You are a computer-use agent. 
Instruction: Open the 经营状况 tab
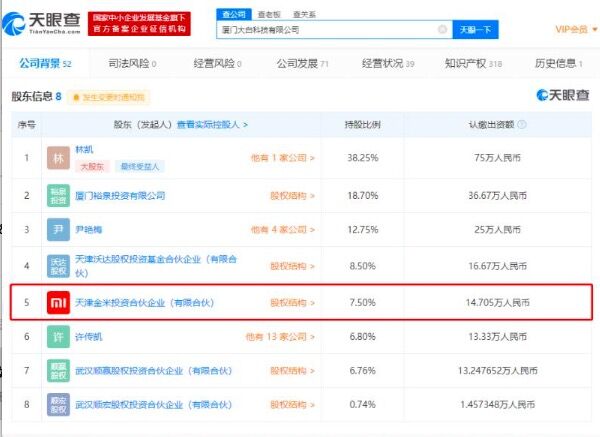coord(388,64)
